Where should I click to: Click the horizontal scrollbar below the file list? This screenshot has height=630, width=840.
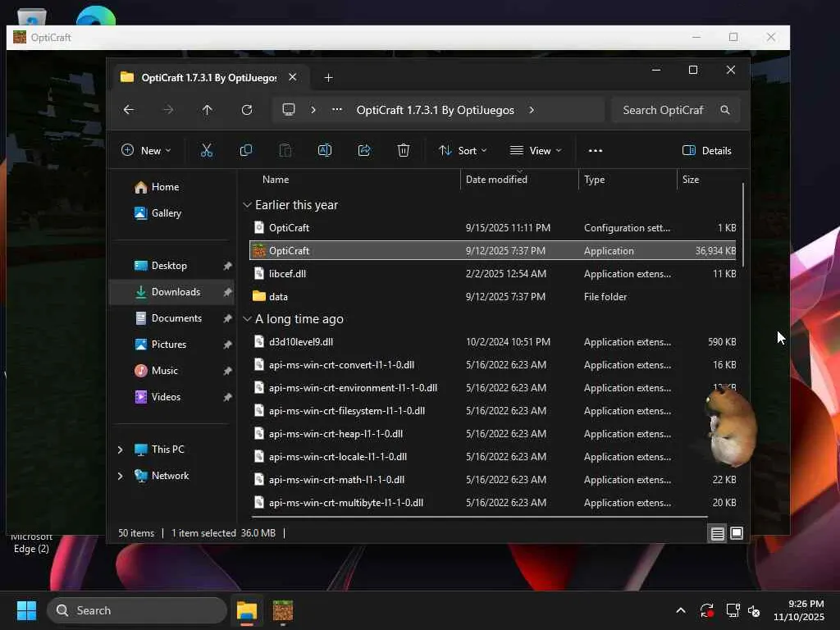click(479, 517)
